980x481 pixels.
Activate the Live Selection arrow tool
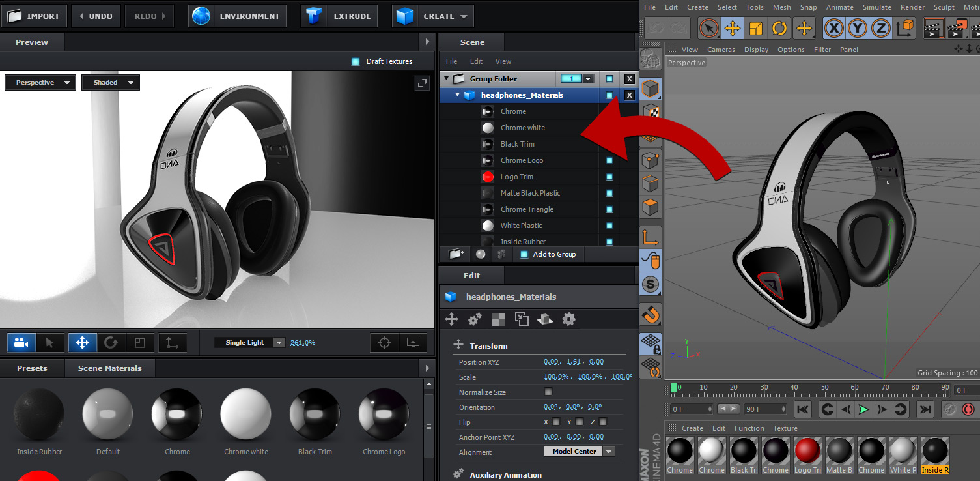708,29
